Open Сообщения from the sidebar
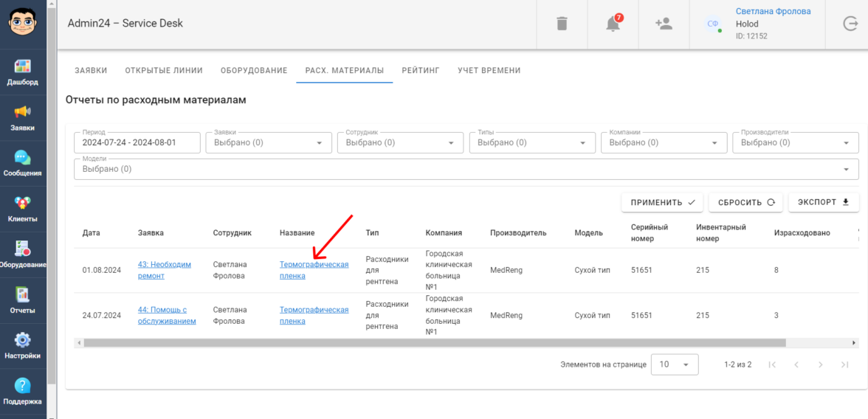 pyautogui.click(x=23, y=163)
